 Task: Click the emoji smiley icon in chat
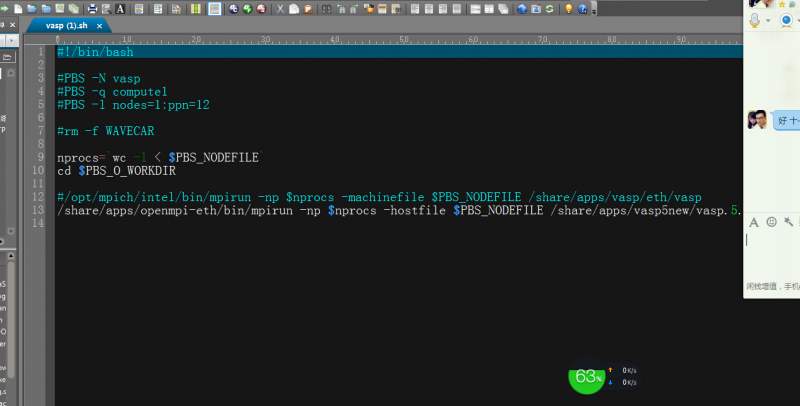[x=771, y=222]
